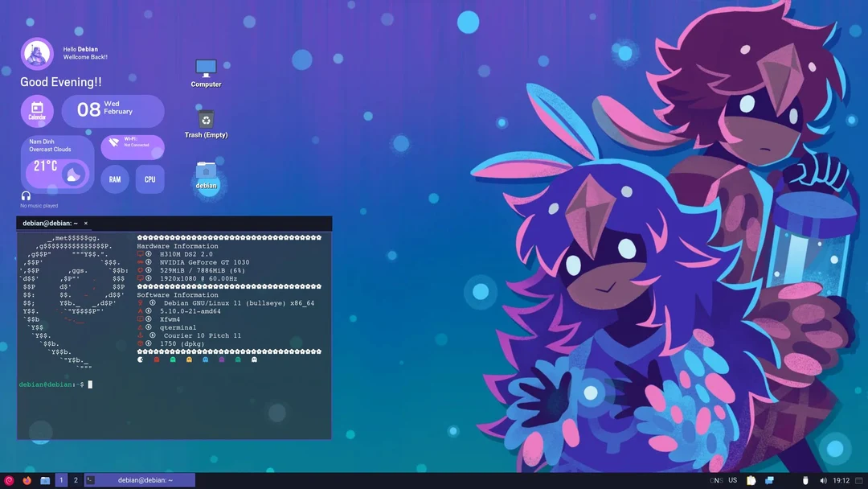Open the RAM monitor widget
The width and height of the screenshot is (868, 489).
coord(114,179)
